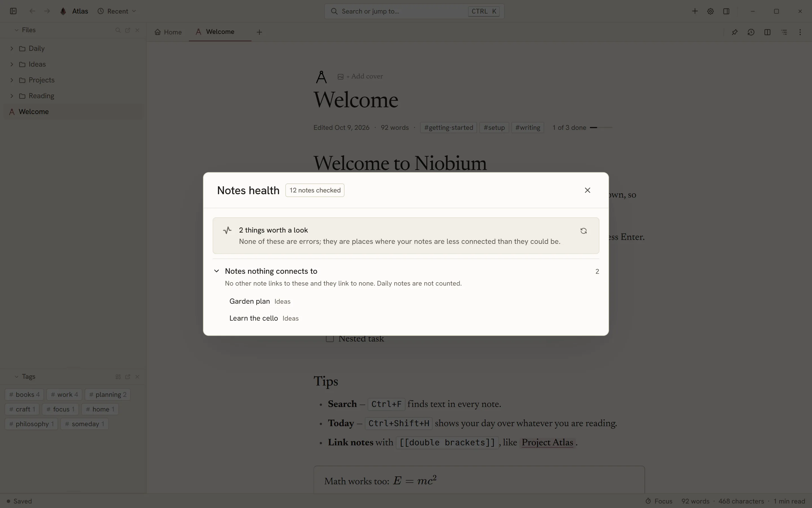Change the note's A icon
812x508 pixels.
(321, 77)
